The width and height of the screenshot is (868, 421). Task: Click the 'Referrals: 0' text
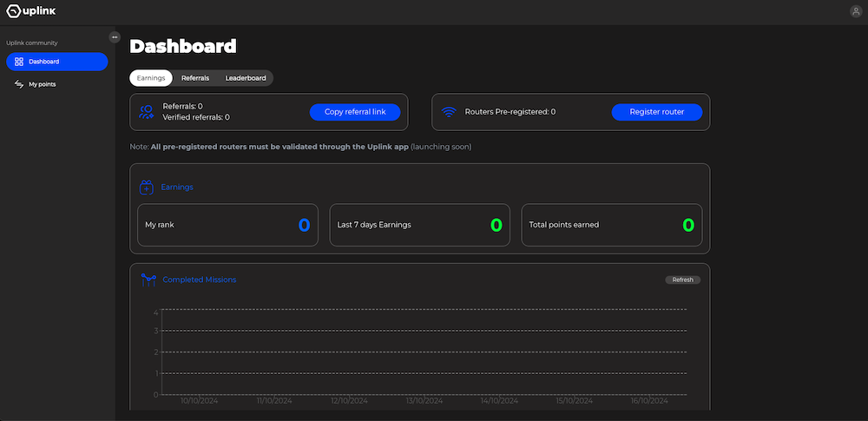182,107
